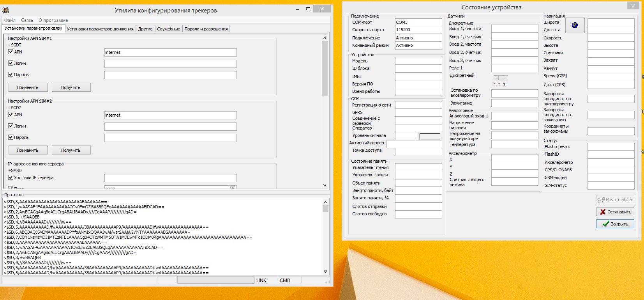
Task: Click scroll-down arrow of the settings panel
Action: point(325,185)
